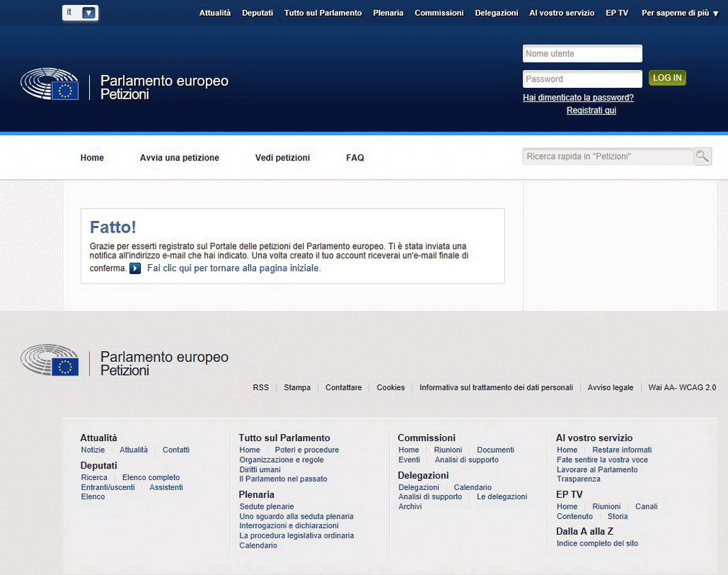
Task: Click 'Poteri e procedure' footer link
Action: [x=307, y=450]
